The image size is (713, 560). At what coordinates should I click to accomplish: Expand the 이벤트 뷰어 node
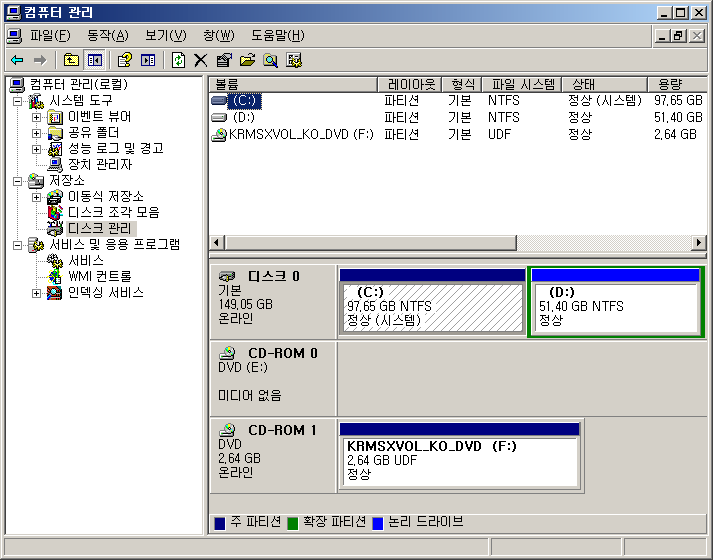(x=36, y=117)
